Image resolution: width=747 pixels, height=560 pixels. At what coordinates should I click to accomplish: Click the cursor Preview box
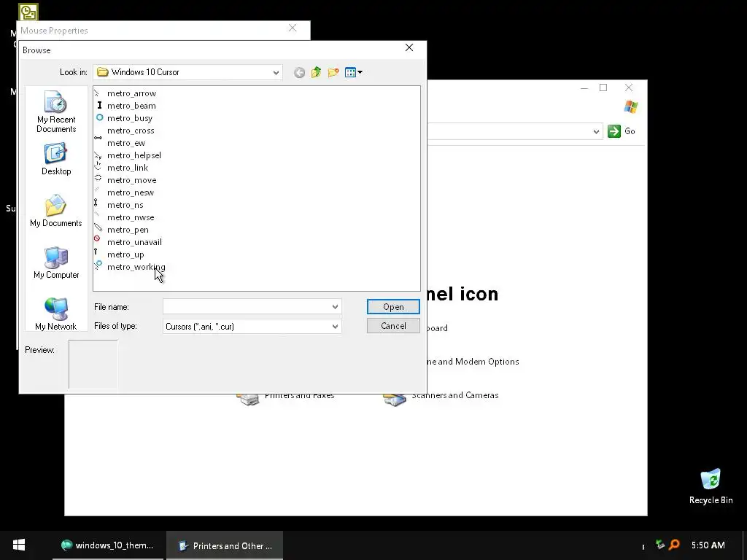coord(93,365)
